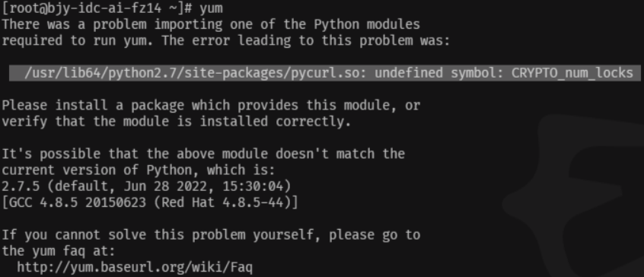Click the yum.baseurl.org/wiki/Faq URL

click(135, 268)
